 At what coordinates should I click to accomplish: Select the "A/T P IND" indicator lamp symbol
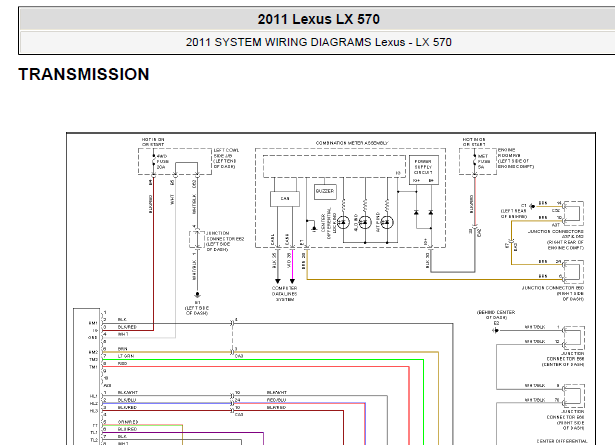pyautogui.click(x=387, y=222)
